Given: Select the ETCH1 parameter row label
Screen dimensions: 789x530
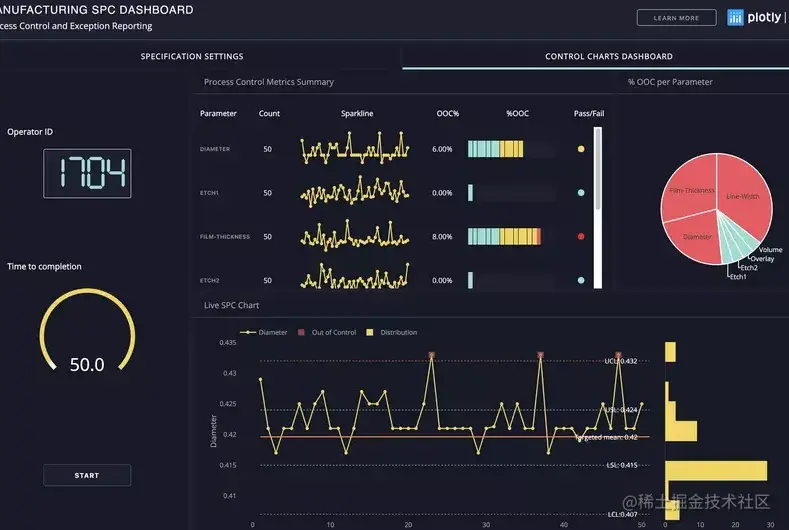Looking at the screenshot, I should (209, 193).
